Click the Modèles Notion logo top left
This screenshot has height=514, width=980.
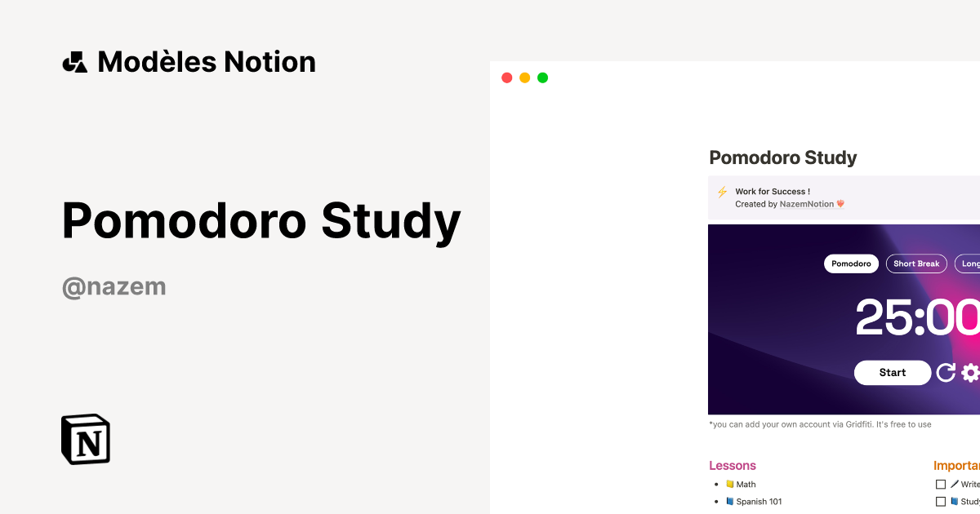click(189, 61)
